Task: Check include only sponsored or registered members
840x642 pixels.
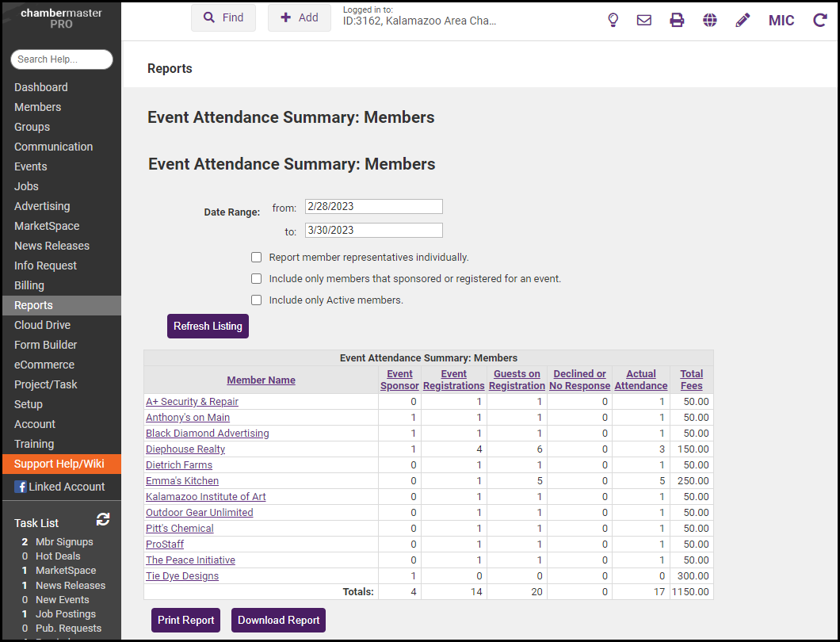Action: [256, 279]
